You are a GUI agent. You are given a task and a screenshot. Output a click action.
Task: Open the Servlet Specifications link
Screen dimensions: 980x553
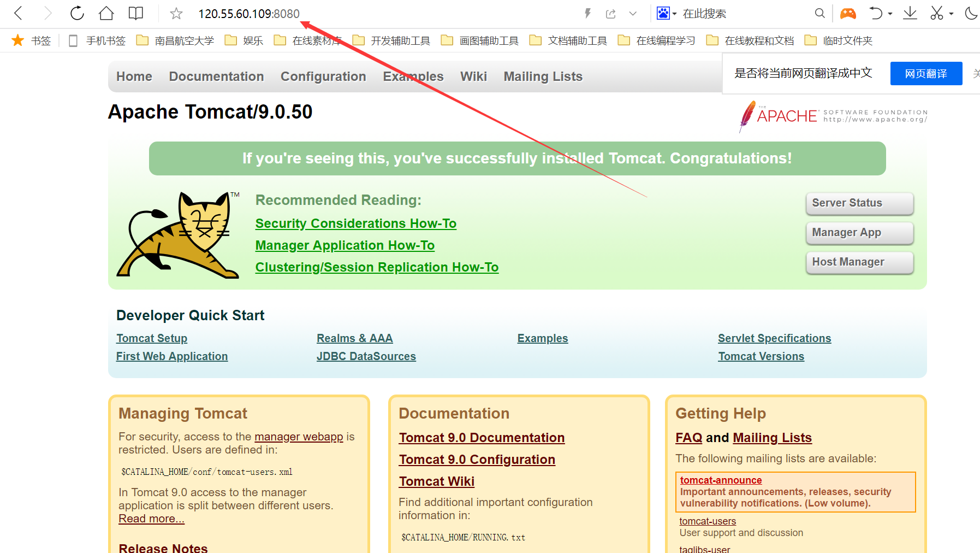(775, 338)
